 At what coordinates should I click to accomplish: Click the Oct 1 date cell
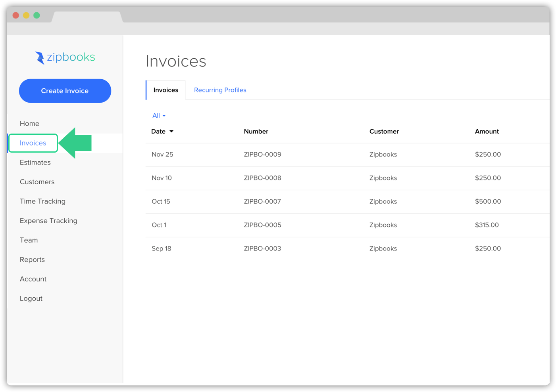[159, 225]
